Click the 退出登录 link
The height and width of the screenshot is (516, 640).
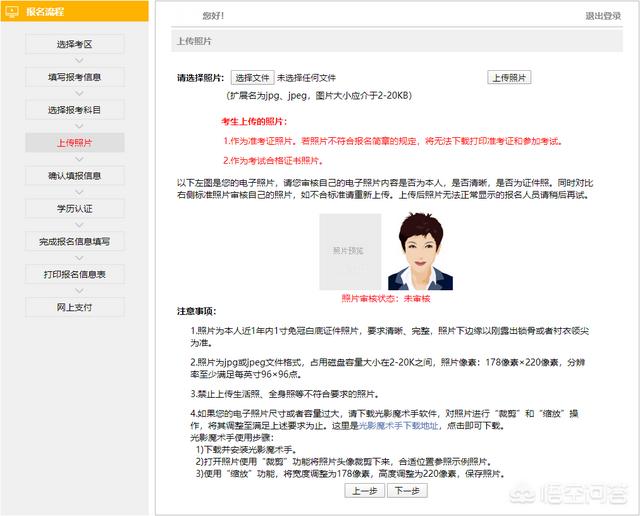pyautogui.click(x=603, y=16)
